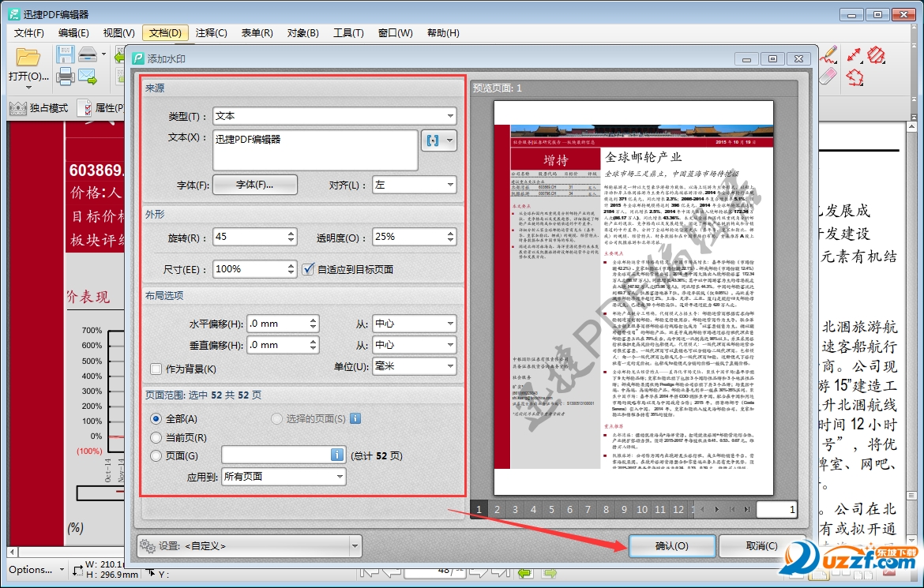Select the All pages radio button

[x=156, y=419]
